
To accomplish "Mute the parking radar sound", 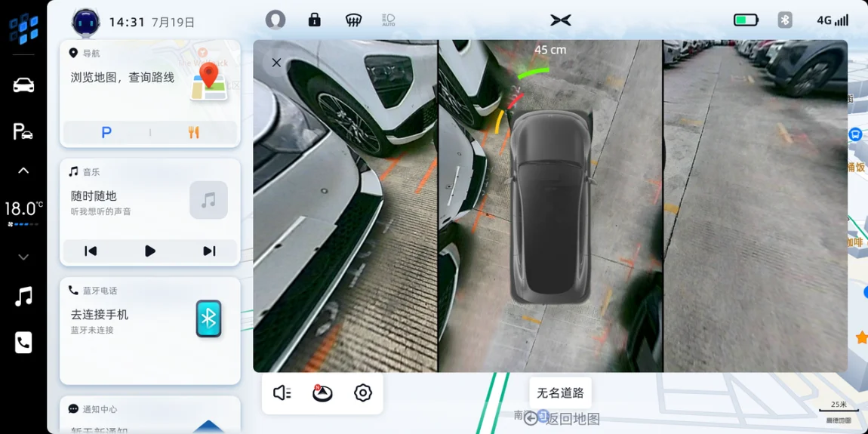I will [x=282, y=392].
